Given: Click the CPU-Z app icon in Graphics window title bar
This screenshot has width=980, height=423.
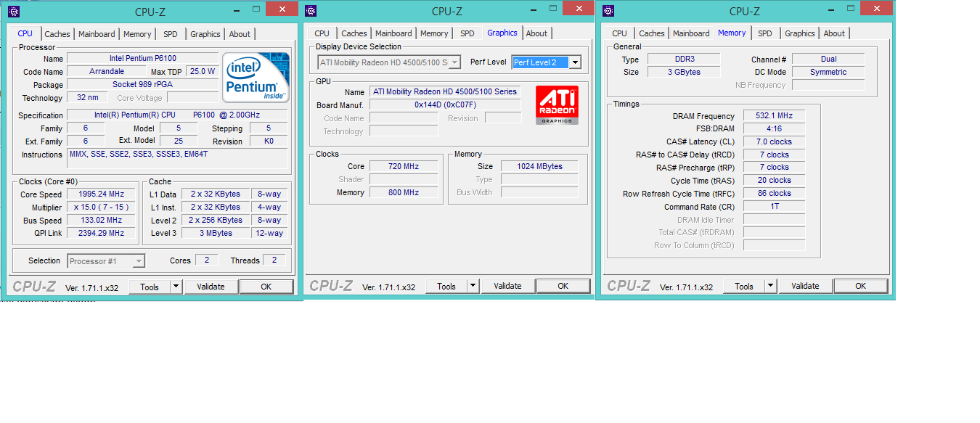Looking at the screenshot, I should (310, 11).
